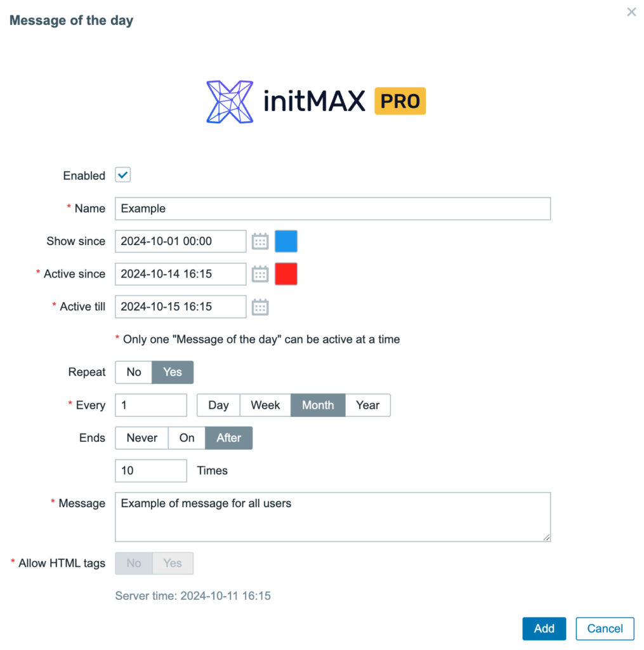Set Ends option to On
Screen dimensions: 644x650
click(x=187, y=438)
